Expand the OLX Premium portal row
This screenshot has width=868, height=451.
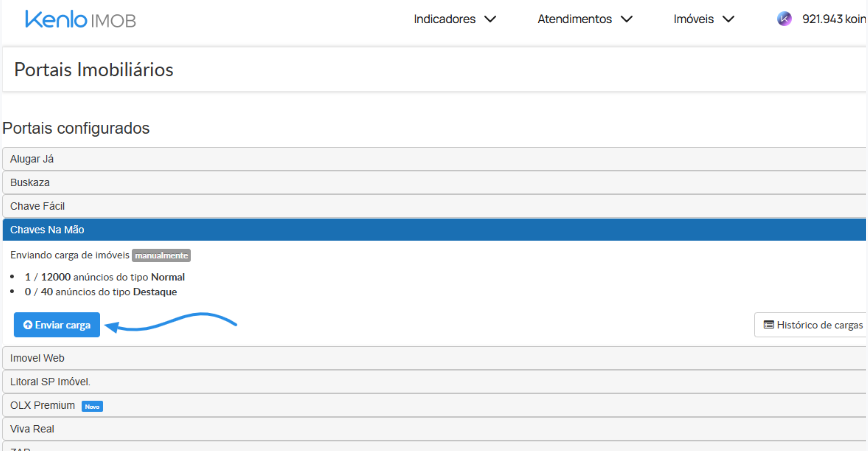pos(435,406)
